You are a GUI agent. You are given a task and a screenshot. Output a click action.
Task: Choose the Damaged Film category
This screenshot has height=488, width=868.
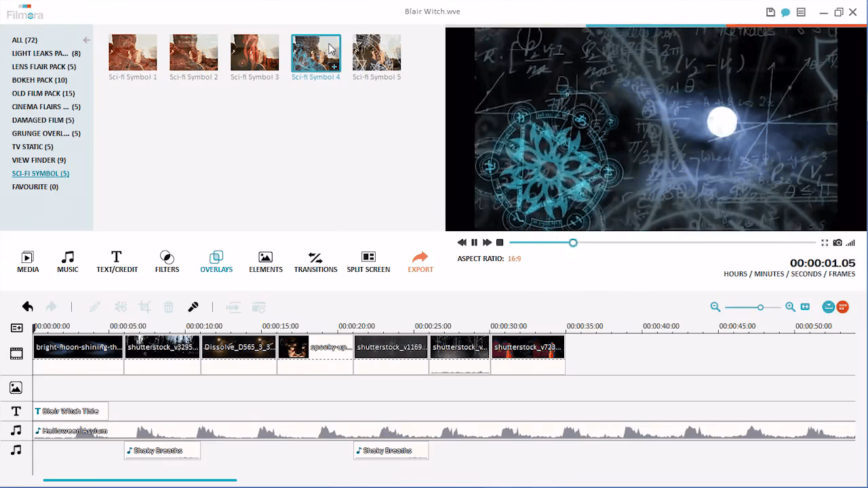[43, 120]
